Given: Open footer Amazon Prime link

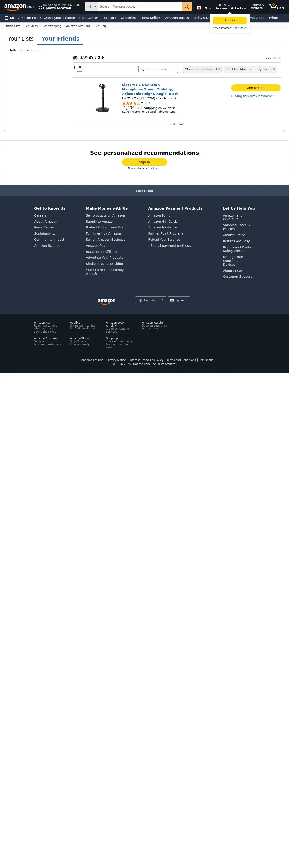Looking at the screenshot, I should pos(234,235).
